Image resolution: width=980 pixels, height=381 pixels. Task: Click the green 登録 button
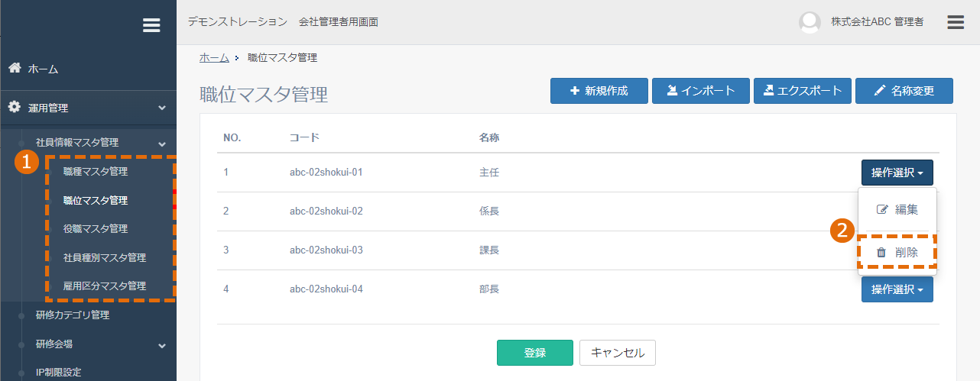click(x=535, y=353)
